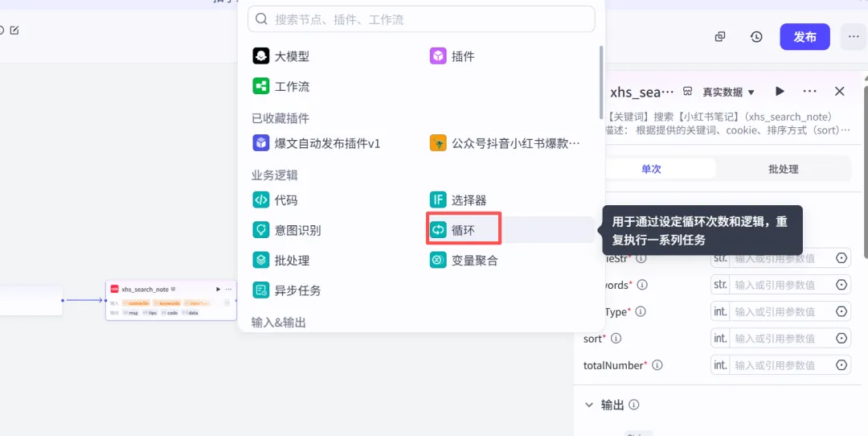Click the data output tag on node
868x436 pixels.
tap(190, 312)
